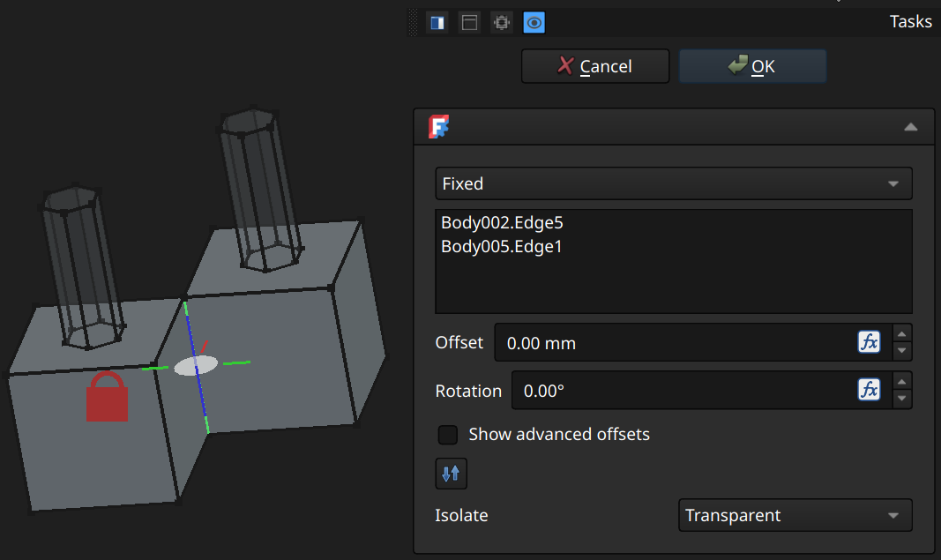Screen dimensions: 941x560
Task: Collapse the joint task panel
Action: (x=910, y=127)
